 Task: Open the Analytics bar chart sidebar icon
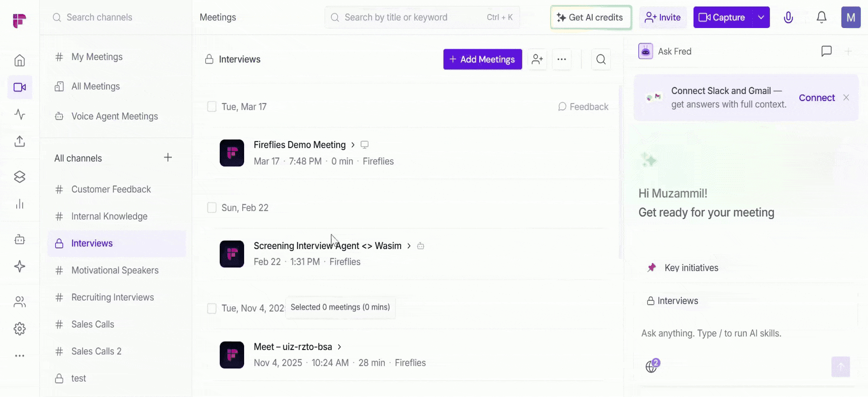click(x=19, y=204)
